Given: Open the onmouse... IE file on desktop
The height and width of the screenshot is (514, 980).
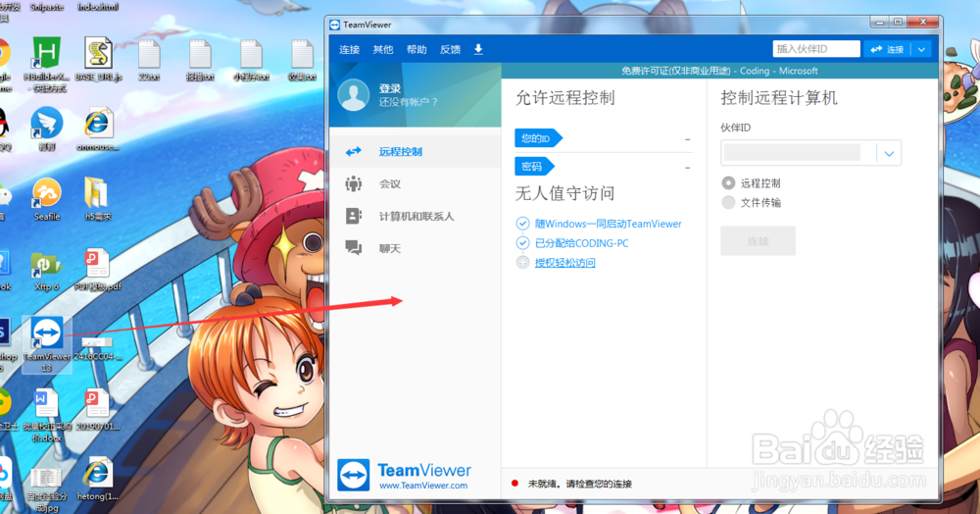Looking at the screenshot, I should pyautogui.click(x=97, y=128).
